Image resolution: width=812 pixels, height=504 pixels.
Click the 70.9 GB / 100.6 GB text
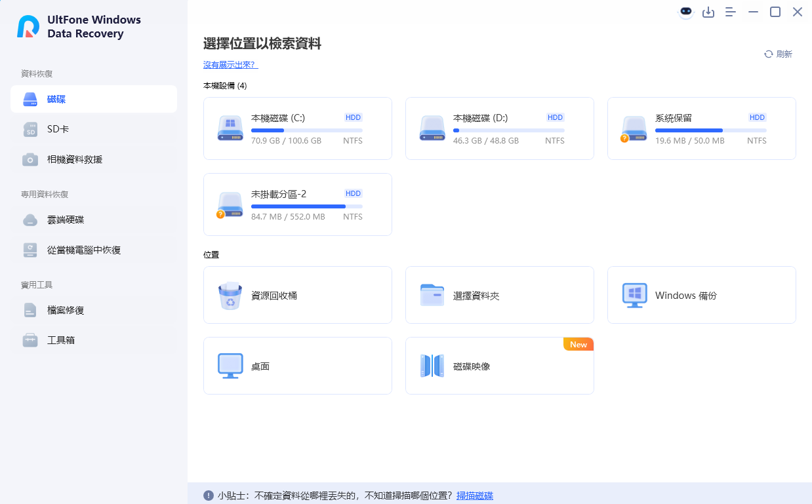[x=287, y=141]
